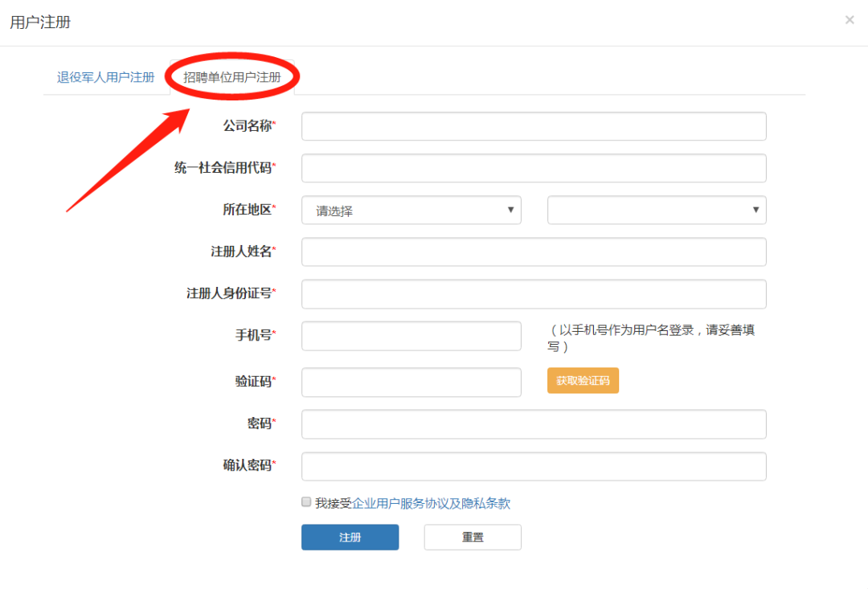Click the 用户注册 dialog title
The height and width of the screenshot is (589, 868).
39,23
